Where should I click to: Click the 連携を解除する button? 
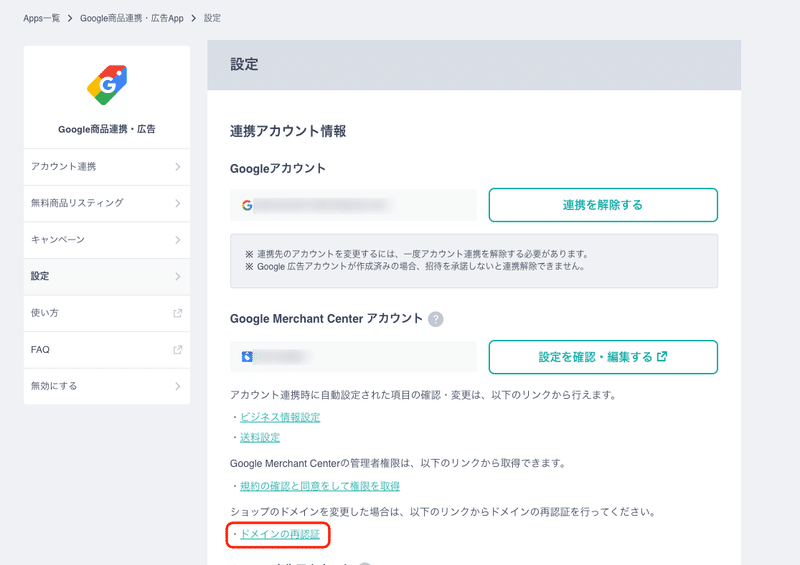[603, 205]
